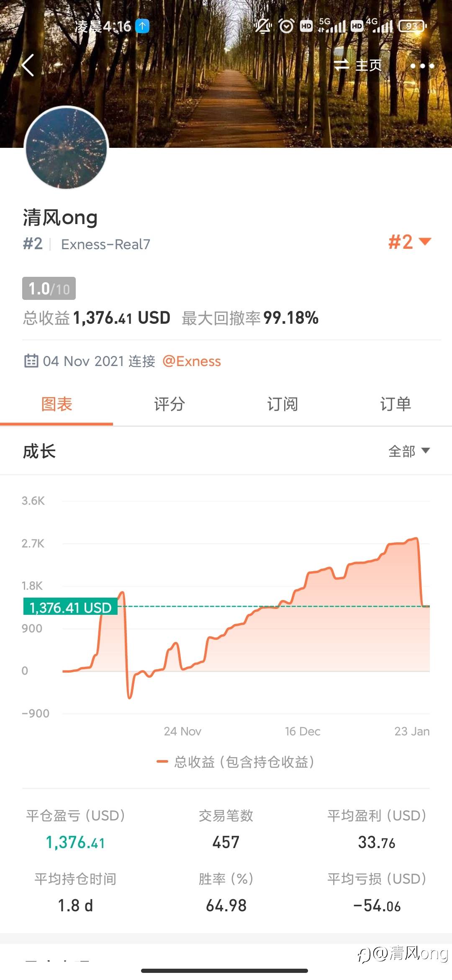Open the 全部 time range dropdown
Screen dimensions: 452x980
click(408, 451)
